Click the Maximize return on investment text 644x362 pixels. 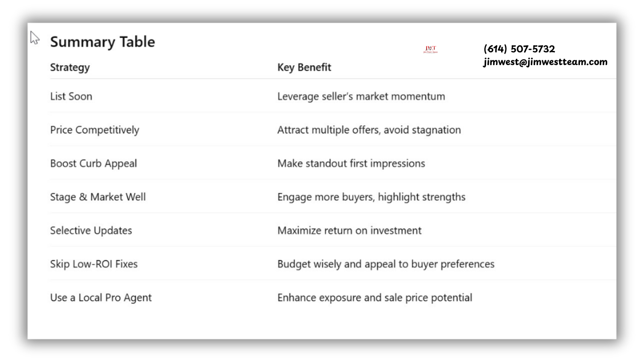coord(349,230)
